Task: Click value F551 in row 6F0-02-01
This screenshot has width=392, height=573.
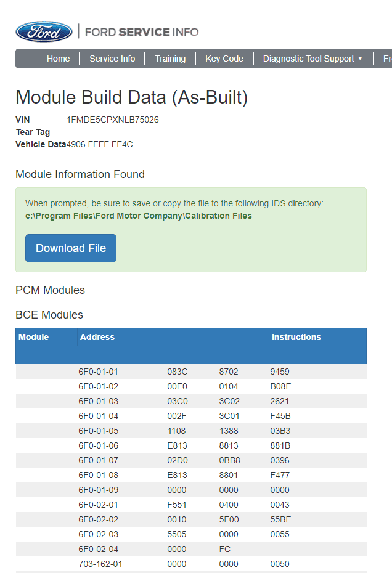Action: click(177, 505)
